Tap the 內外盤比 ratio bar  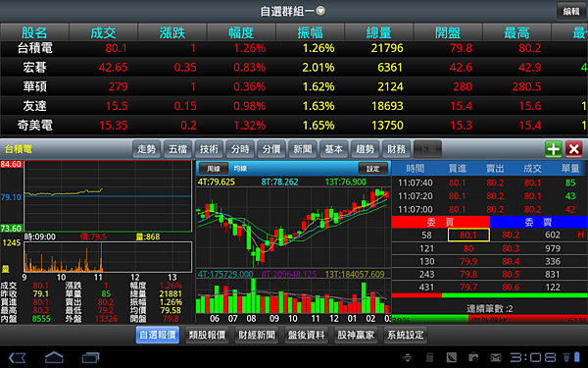490,320
